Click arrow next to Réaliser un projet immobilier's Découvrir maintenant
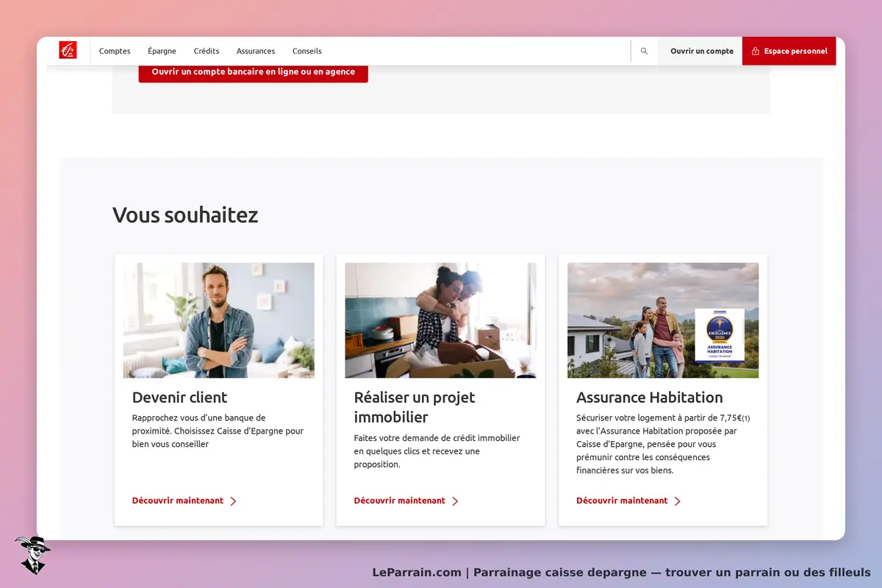Viewport: 882px width, 588px height. pos(455,501)
